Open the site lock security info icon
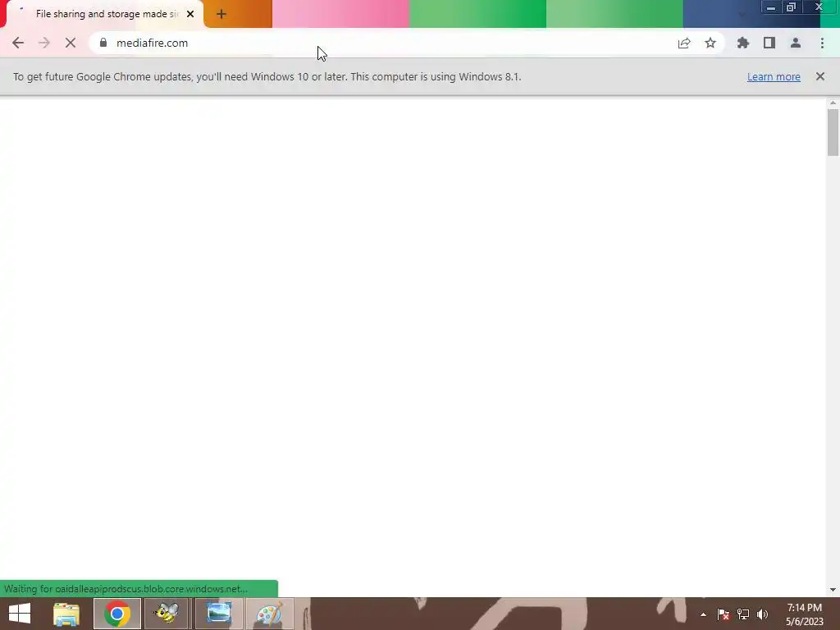 pyautogui.click(x=103, y=43)
